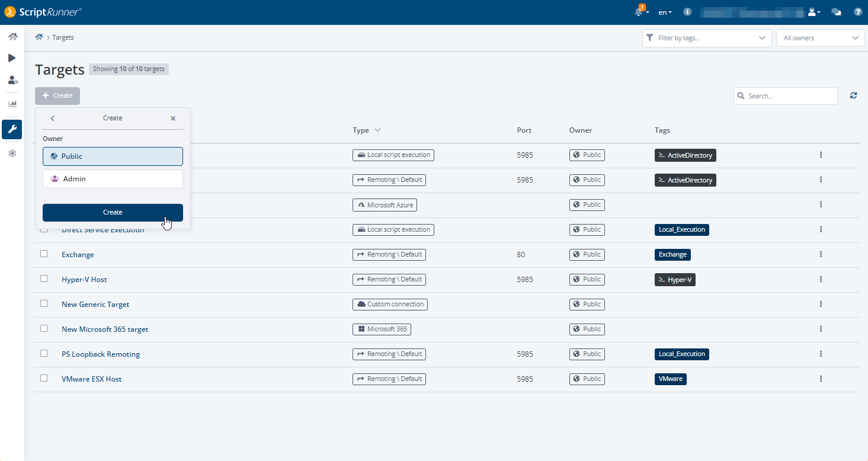
Task: Tick the VMware ESX Host checkbox
Action: click(44, 378)
